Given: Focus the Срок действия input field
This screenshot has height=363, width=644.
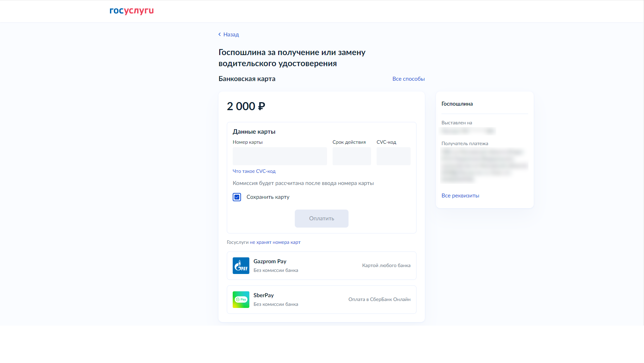Looking at the screenshot, I should click(352, 156).
